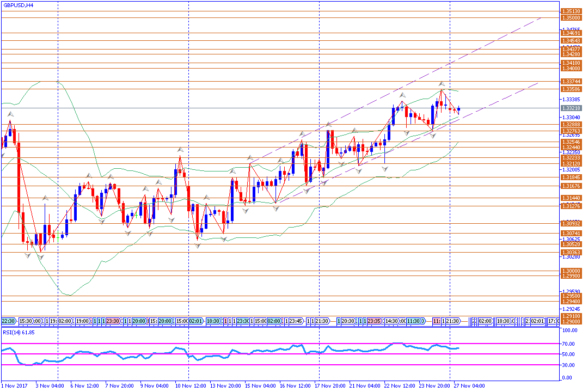Click the 27 Nov 04:00 time label

click(x=469, y=385)
